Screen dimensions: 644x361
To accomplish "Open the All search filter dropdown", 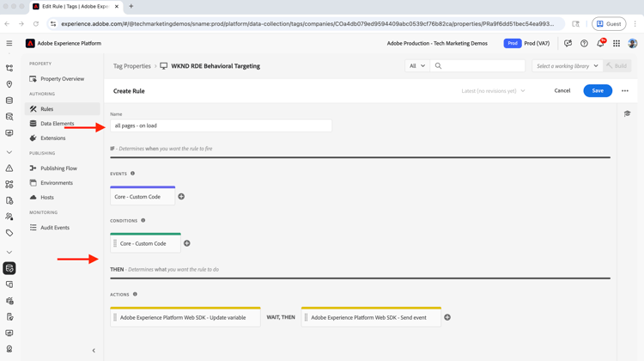I will (417, 65).
